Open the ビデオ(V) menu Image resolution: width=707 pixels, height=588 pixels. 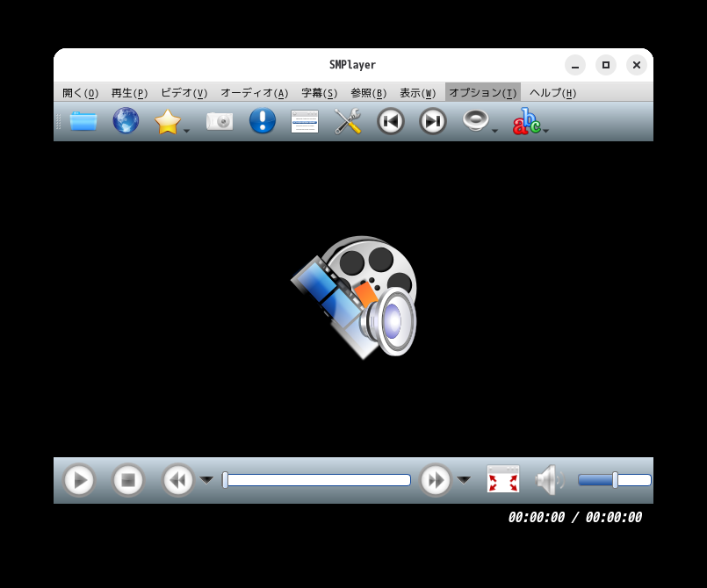pos(184,93)
